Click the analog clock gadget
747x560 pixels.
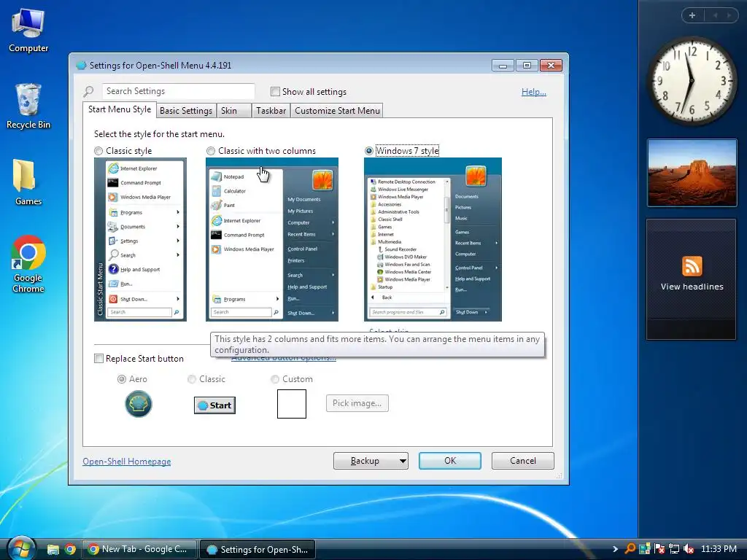coord(692,81)
